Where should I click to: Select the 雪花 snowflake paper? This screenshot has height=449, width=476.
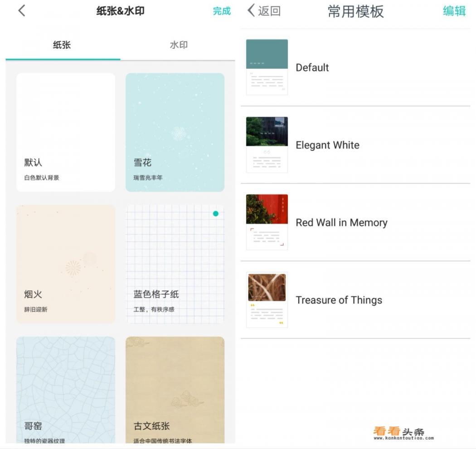click(175, 132)
